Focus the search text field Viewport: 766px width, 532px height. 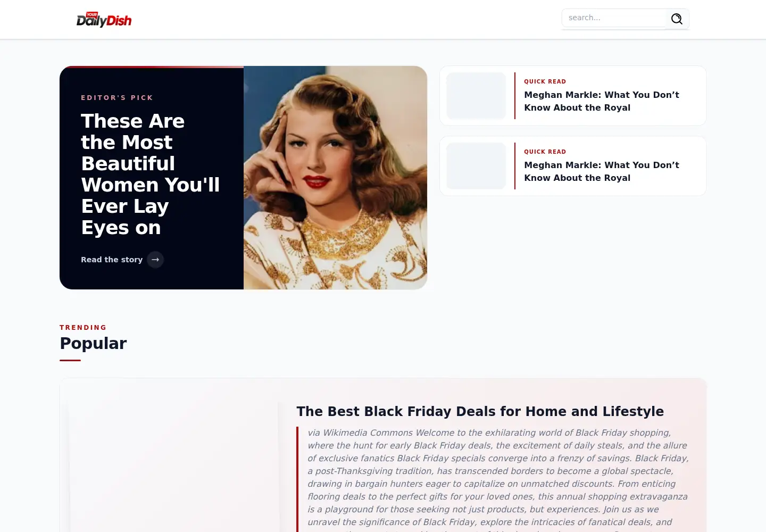coord(614,18)
